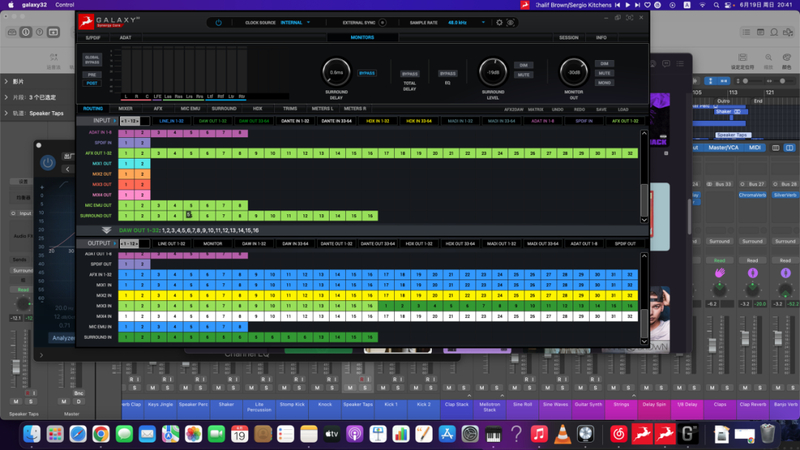Click the Galaxy power icon

[x=218, y=22]
